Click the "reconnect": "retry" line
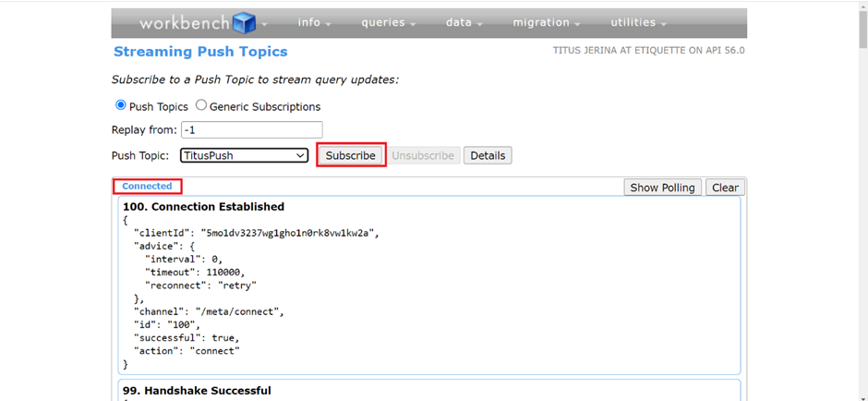 click(x=201, y=286)
